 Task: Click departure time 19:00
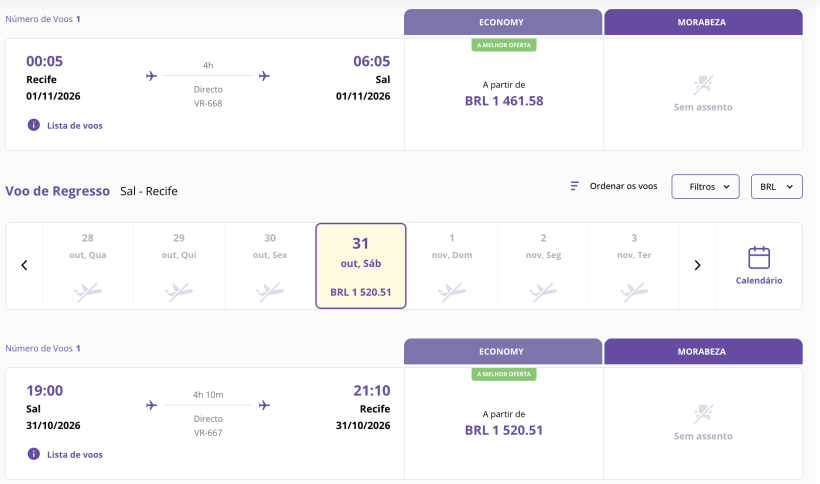[44, 390]
